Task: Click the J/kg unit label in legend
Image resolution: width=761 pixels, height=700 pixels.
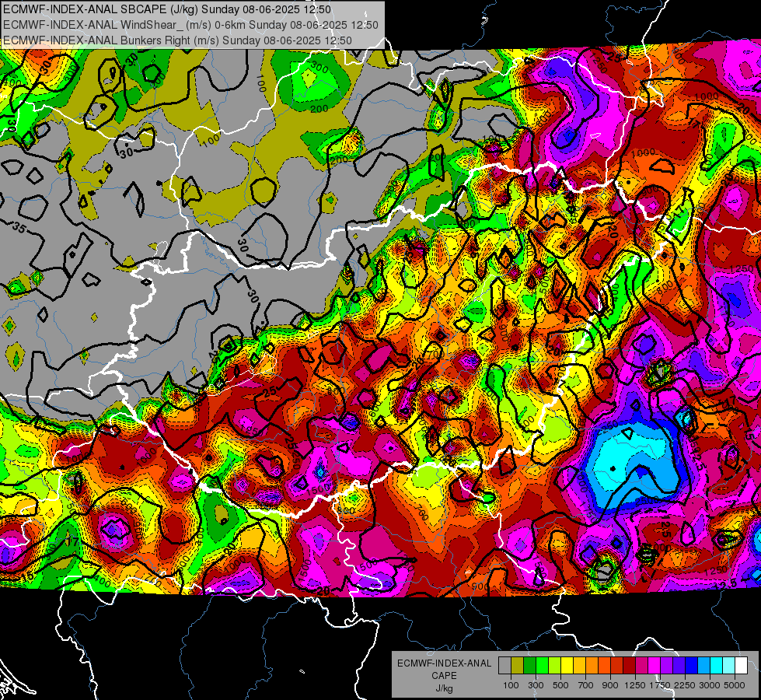Action: [x=444, y=688]
